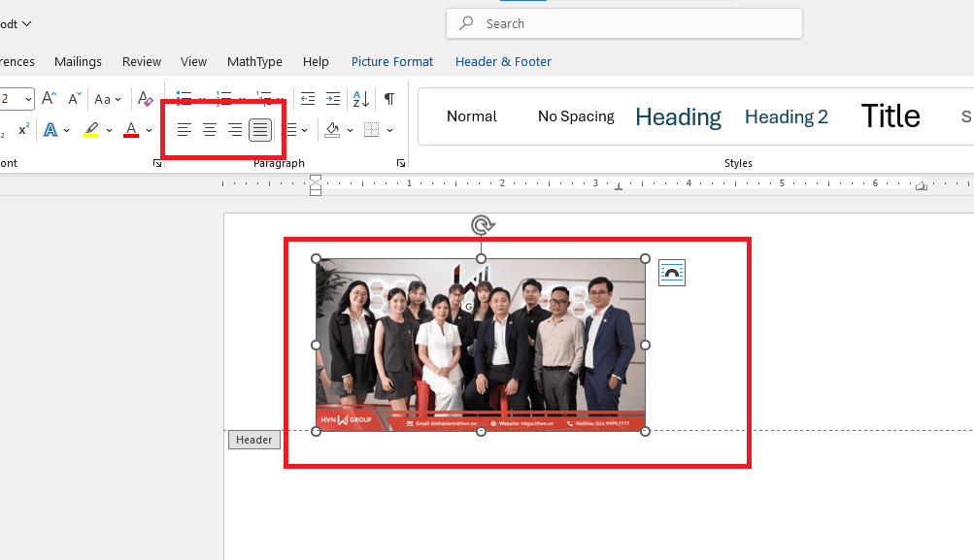Click the Header label tag
The image size is (974, 560).
pyautogui.click(x=254, y=440)
